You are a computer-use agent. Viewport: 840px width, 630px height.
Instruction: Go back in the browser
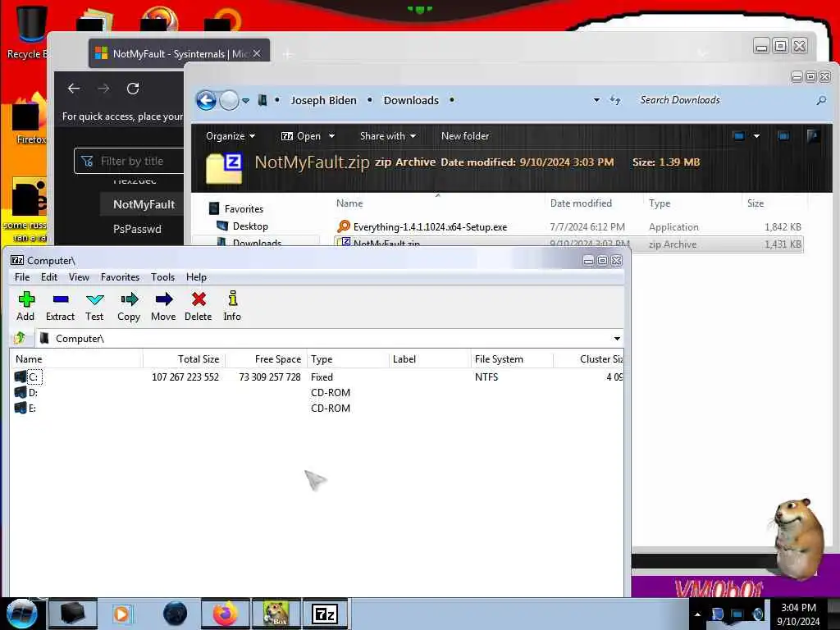coord(74,89)
